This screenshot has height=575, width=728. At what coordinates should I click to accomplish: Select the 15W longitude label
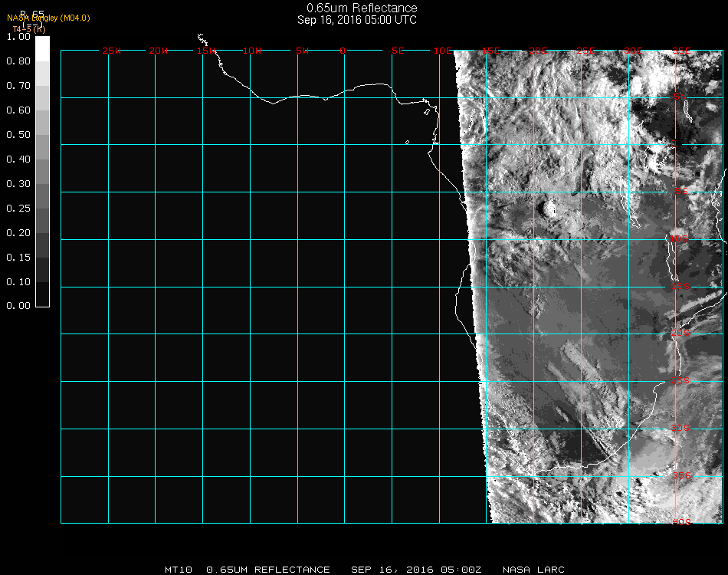205,51
